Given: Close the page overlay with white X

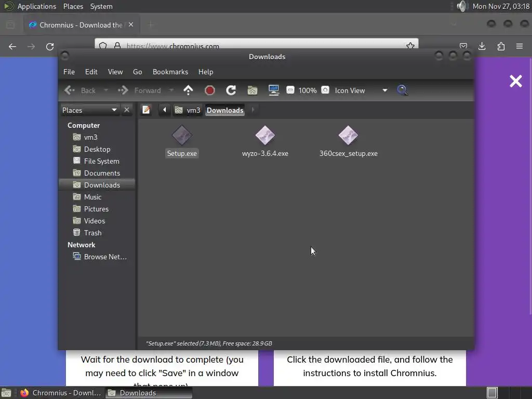Looking at the screenshot, I should pyautogui.click(x=516, y=81).
